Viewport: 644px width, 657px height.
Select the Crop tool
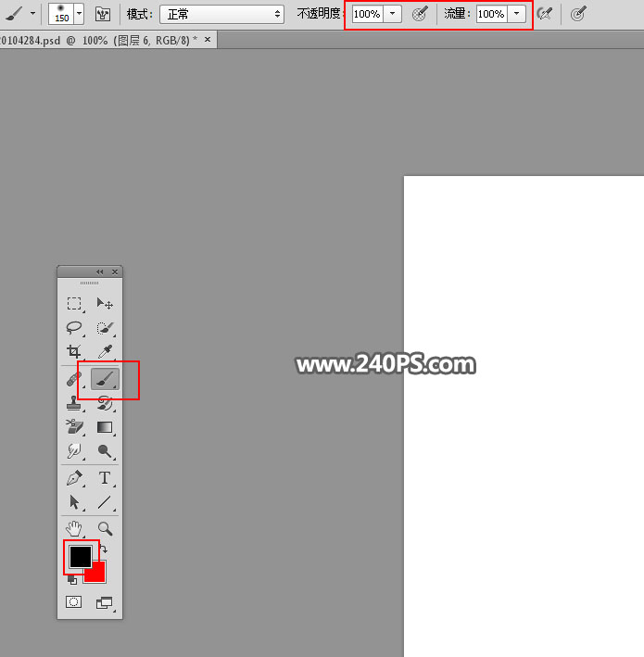pyautogui.click(x=74, y=351)
